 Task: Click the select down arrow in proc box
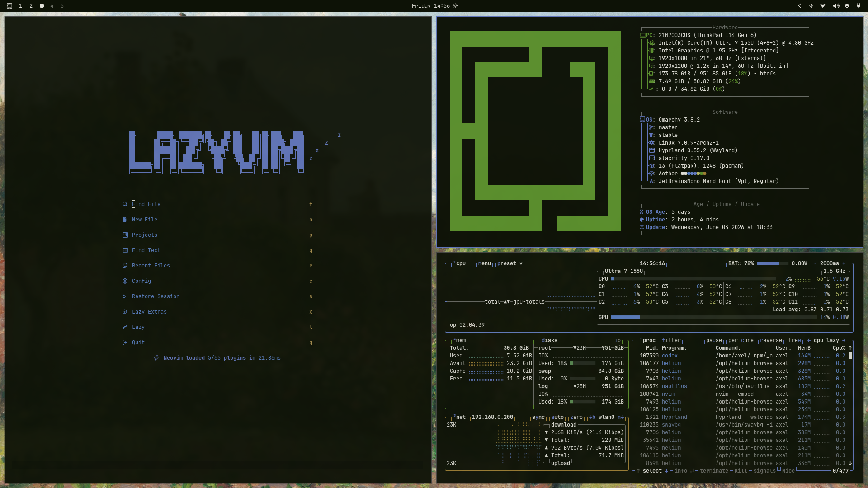[666, 471]
